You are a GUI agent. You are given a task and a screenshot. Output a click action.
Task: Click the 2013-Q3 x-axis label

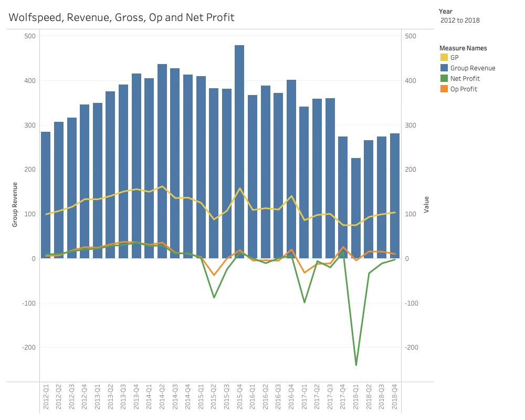point(123,397)
